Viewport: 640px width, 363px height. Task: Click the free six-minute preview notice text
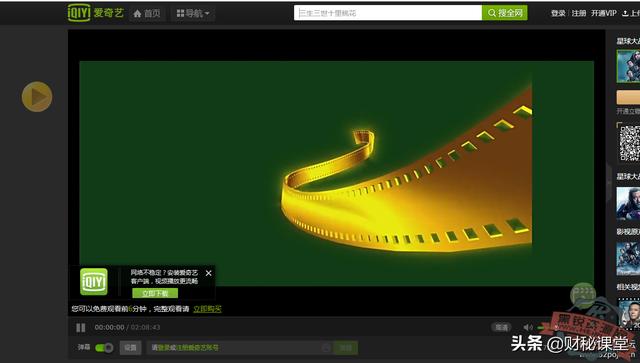coord(130,309)
